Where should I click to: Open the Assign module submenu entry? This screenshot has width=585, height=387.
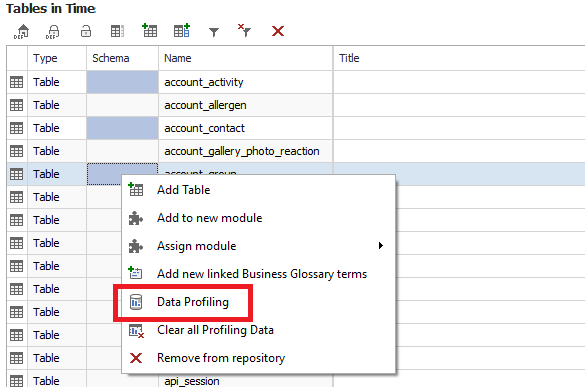coord(258,246)
